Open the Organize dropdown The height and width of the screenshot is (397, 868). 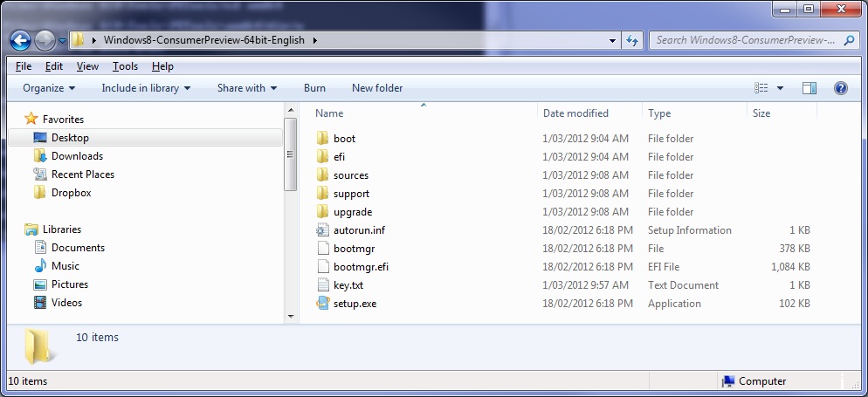[49, 88]
